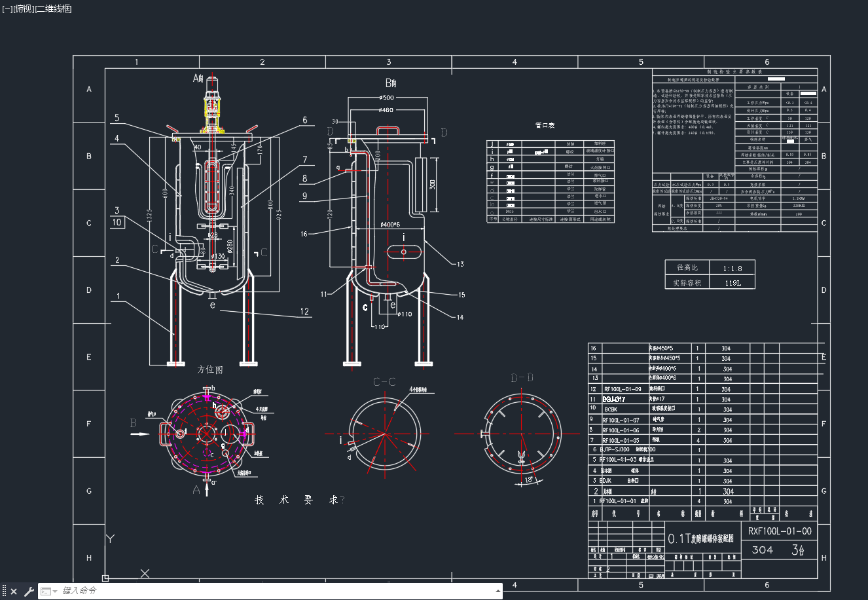Select the D-D section view label
This screenshot has width=868, height=600.
(x=522, y=378)
